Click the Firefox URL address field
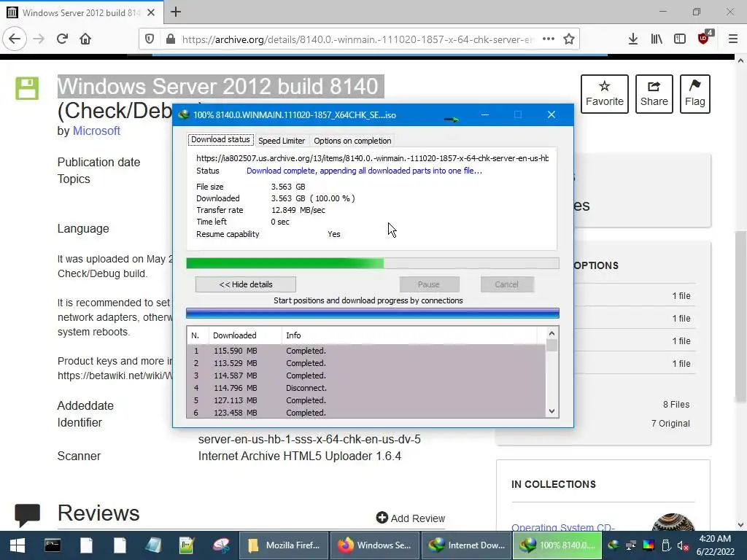This screenshot has width=747, height=560. point(357,39)
